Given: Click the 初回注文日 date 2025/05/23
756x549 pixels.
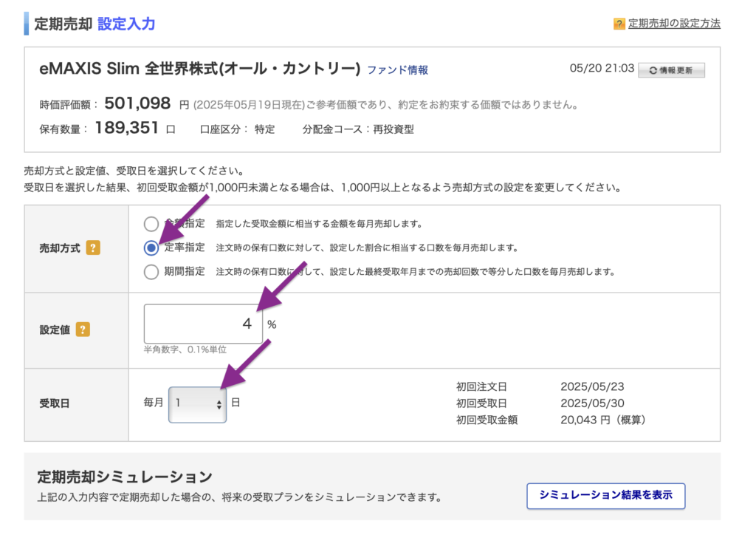Looking at the screenshot, I should (592, 387).
